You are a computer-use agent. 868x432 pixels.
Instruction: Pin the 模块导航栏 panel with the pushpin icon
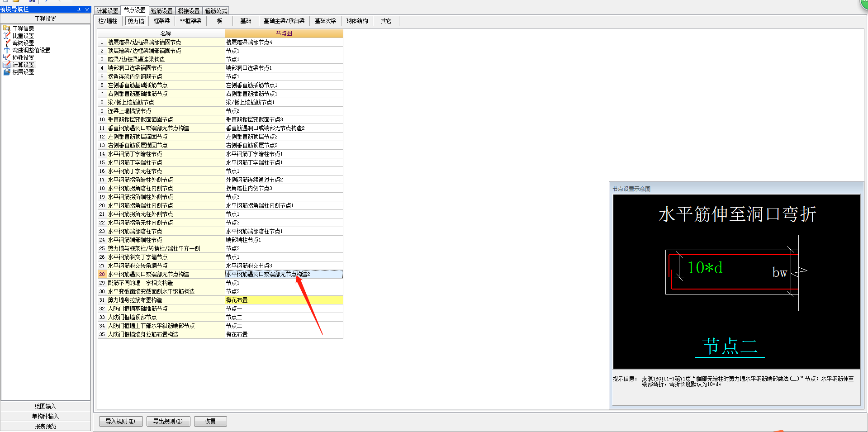[79, 9]
